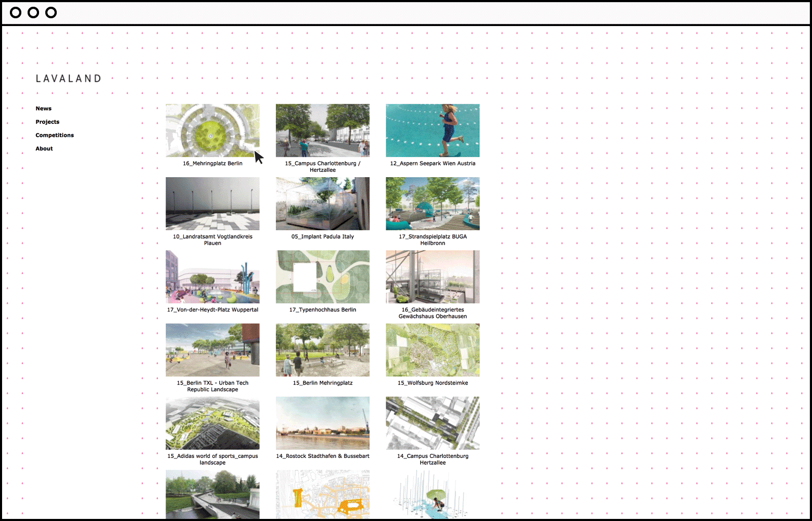
Task: Click the '17_Von-der-Heydt-Platz Wuppertal' caption
Action: (212, 310)
